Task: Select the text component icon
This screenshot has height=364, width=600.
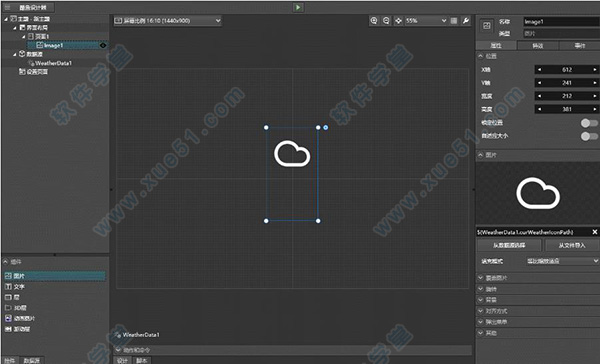Action: coord(8,286)
